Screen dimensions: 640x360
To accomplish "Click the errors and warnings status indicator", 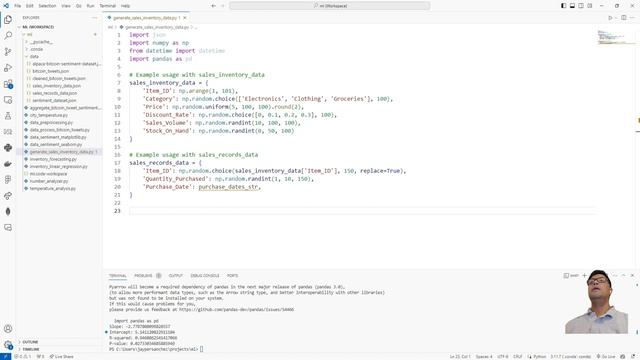I will pos(22,356).
